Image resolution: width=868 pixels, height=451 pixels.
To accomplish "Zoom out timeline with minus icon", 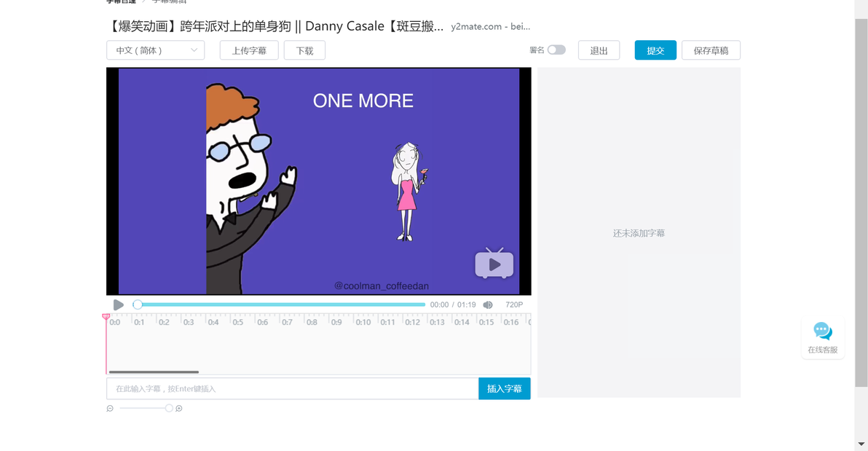I will 110,408.
